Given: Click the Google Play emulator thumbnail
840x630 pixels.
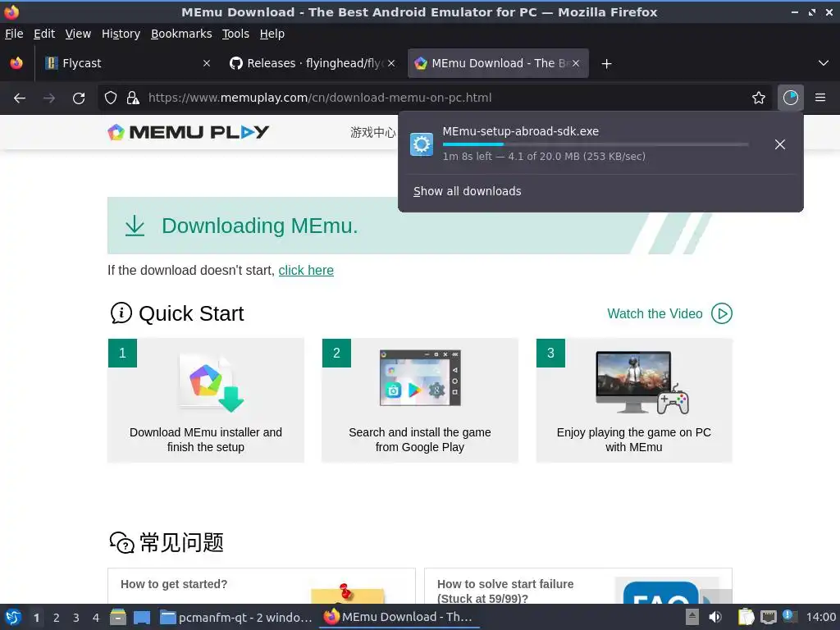Looking at the screenshot, I should coord(420,377).
